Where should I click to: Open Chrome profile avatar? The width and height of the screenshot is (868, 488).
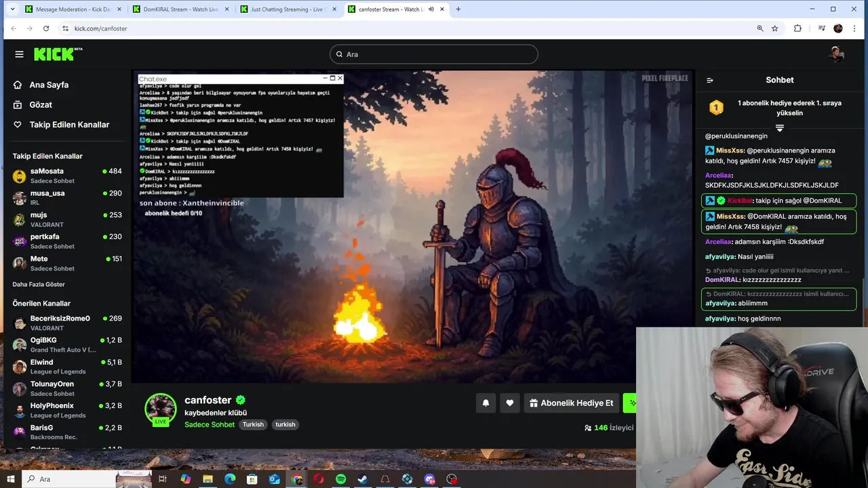coord(838,28)
